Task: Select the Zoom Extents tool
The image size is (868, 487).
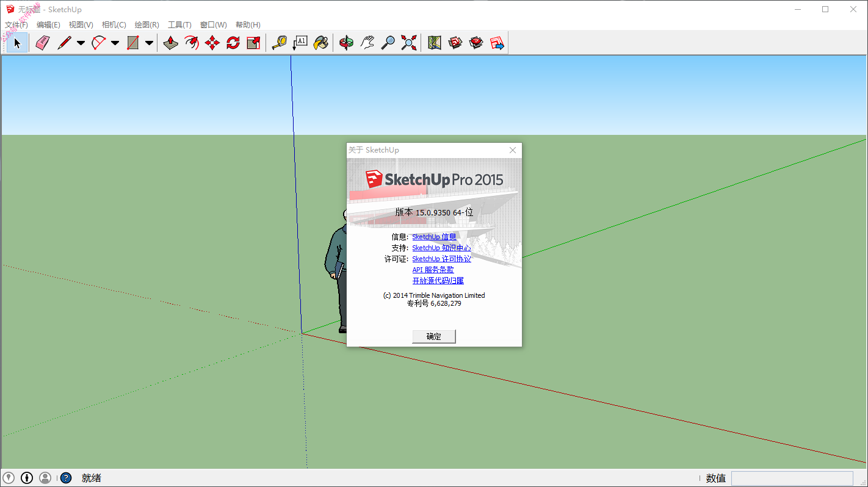Action: (x=409, y=43)
